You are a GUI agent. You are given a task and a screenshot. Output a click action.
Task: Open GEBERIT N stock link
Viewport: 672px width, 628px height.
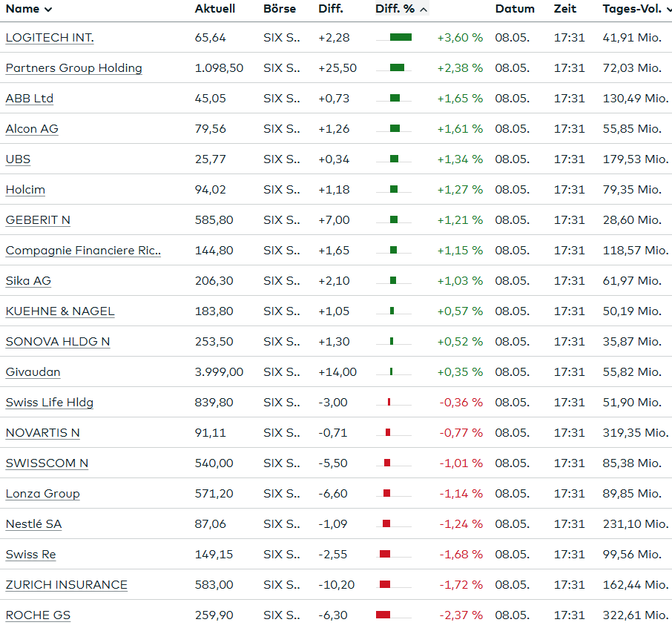pyautogui.click(x=38, y=220)
